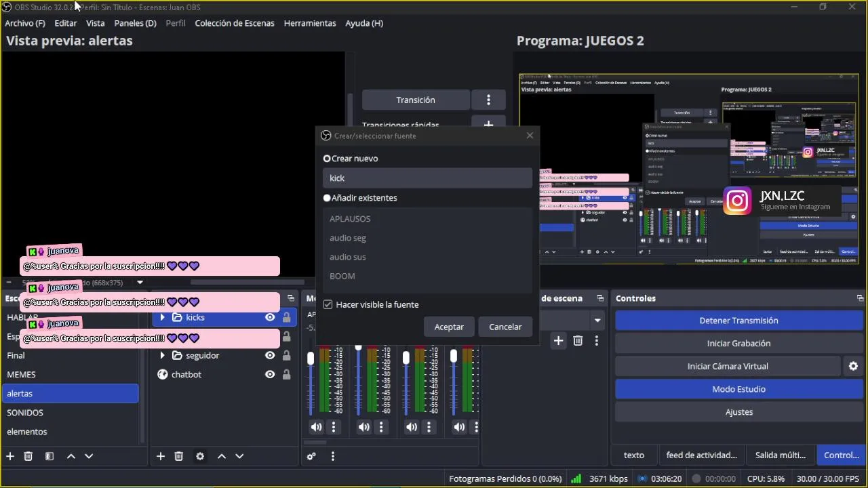The height and width of the screenshot is (488, 868).
Task: Open Ajustes from the controls panel
Action: tap(738, 412)
